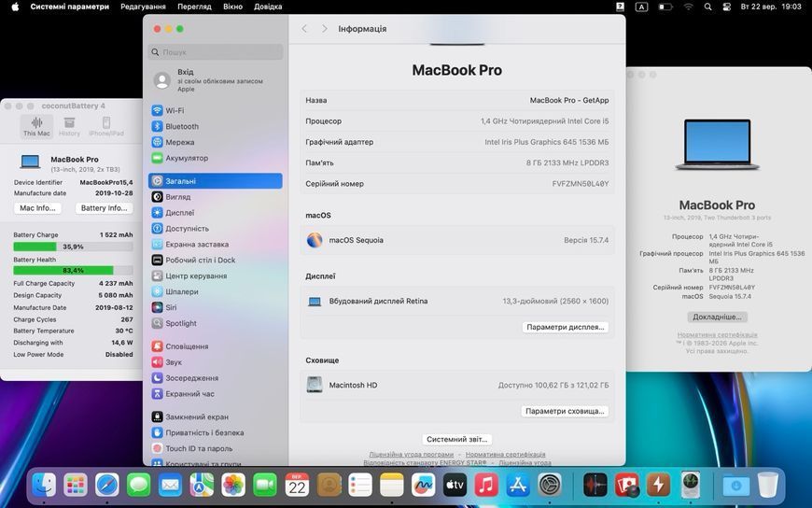The height and width of the screenshot is (508, 812).
Task: Click the Вхід Apple account sign-in row
Action: pos(215,81)
